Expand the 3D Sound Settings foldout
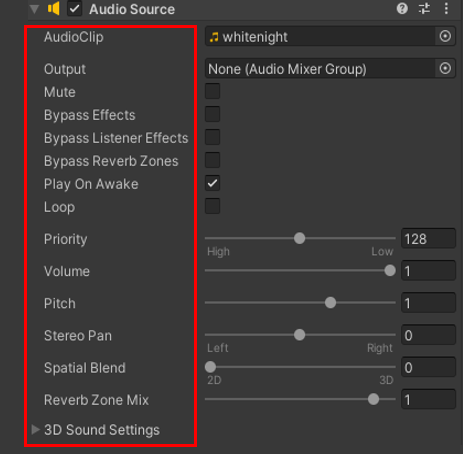This screenshot has height=454, width=463. tap(35, 429)
